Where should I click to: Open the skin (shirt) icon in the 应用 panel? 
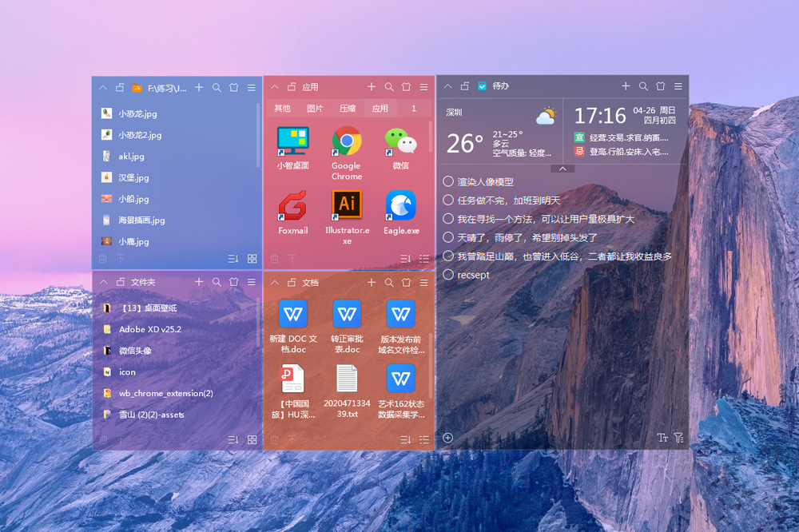406,87
